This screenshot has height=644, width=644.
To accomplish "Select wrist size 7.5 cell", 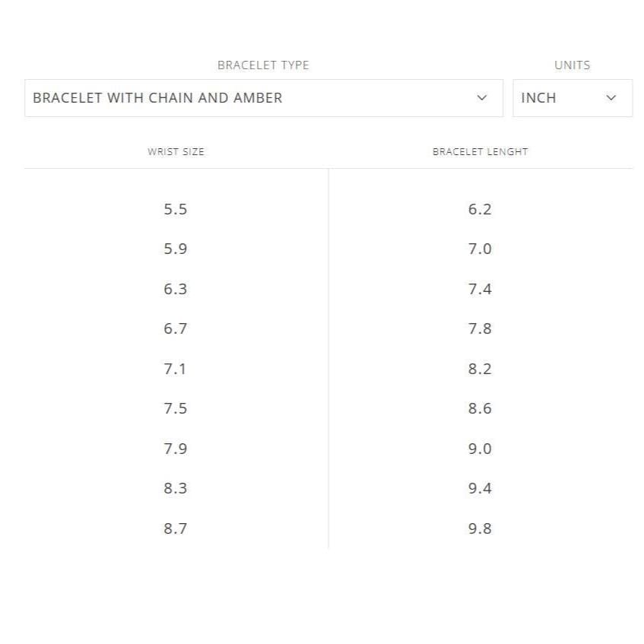I will click(176, 408).
